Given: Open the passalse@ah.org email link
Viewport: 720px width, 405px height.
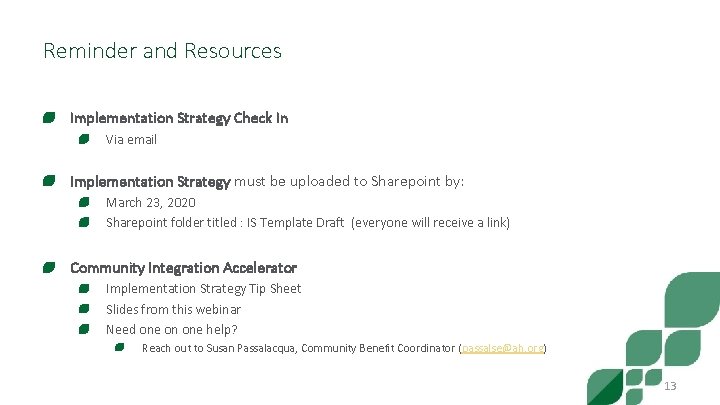Looking at the screenshot, I should 501,348.
